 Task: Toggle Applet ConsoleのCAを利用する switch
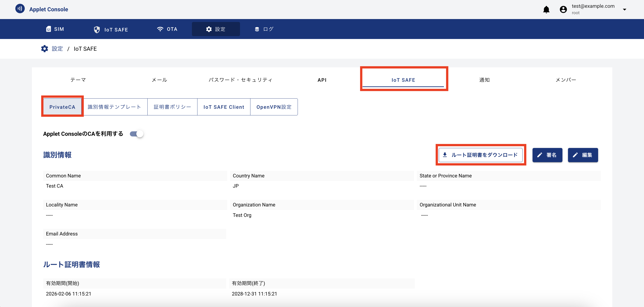[137, 134]
